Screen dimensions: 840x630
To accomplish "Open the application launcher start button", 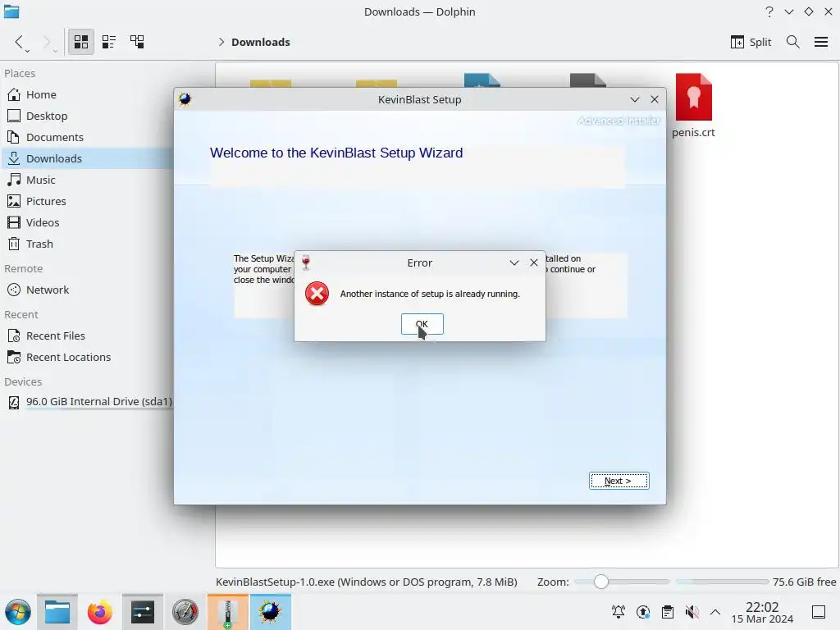I will coord(18,612).
